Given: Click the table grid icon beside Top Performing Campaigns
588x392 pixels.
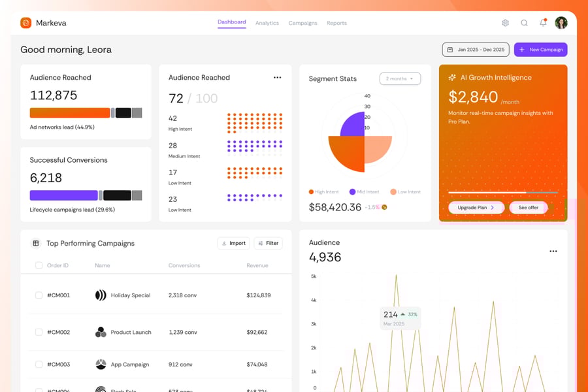Looking at the screenshot, I should click(x=35, y=244).
